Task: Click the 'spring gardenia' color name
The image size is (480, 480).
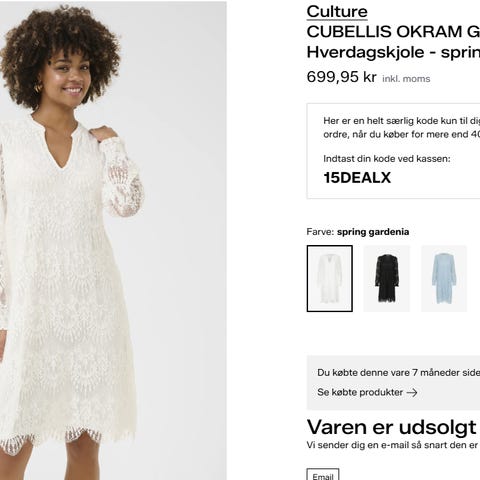Action: click(373, 232)
